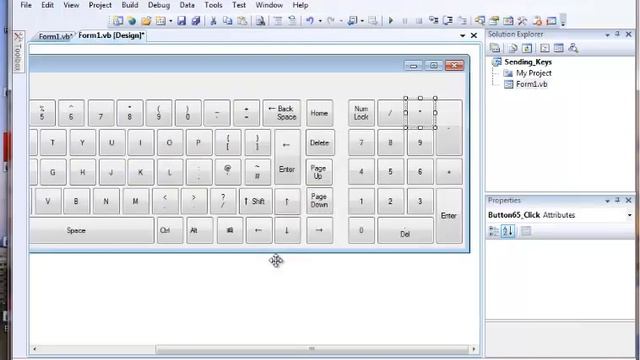Select the Num Lock button on form

[x=361, y=113]
